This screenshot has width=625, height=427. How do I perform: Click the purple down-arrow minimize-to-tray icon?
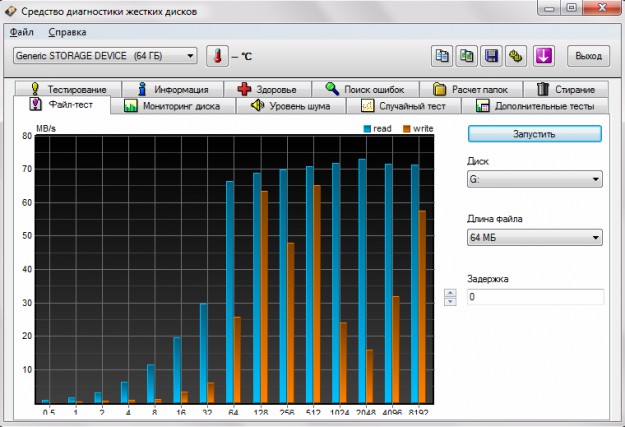click(545, 56)
